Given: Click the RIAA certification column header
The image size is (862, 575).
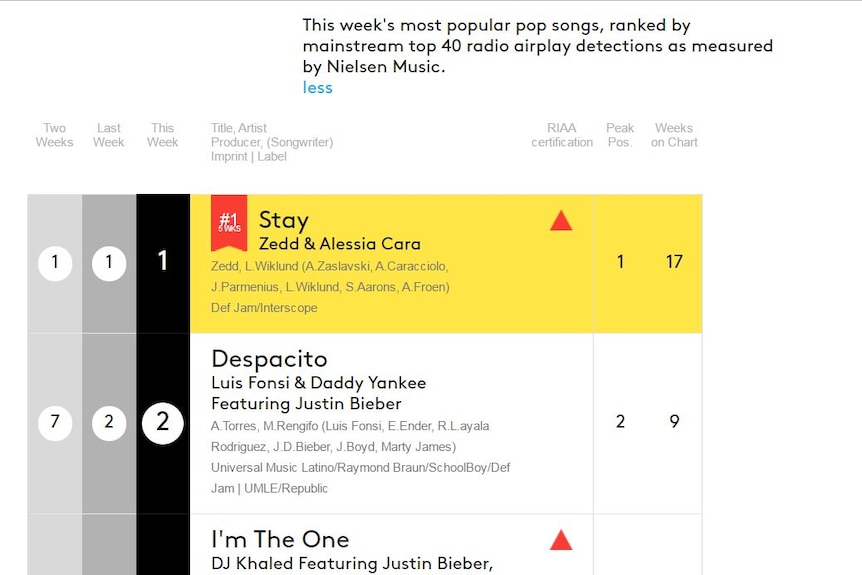Looking at the screenshot, I should [562, 135].
